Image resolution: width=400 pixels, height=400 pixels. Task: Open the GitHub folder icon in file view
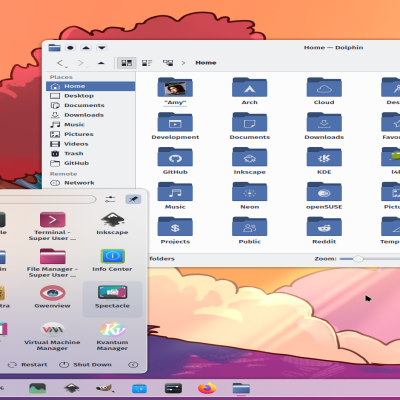pos(175,158)
